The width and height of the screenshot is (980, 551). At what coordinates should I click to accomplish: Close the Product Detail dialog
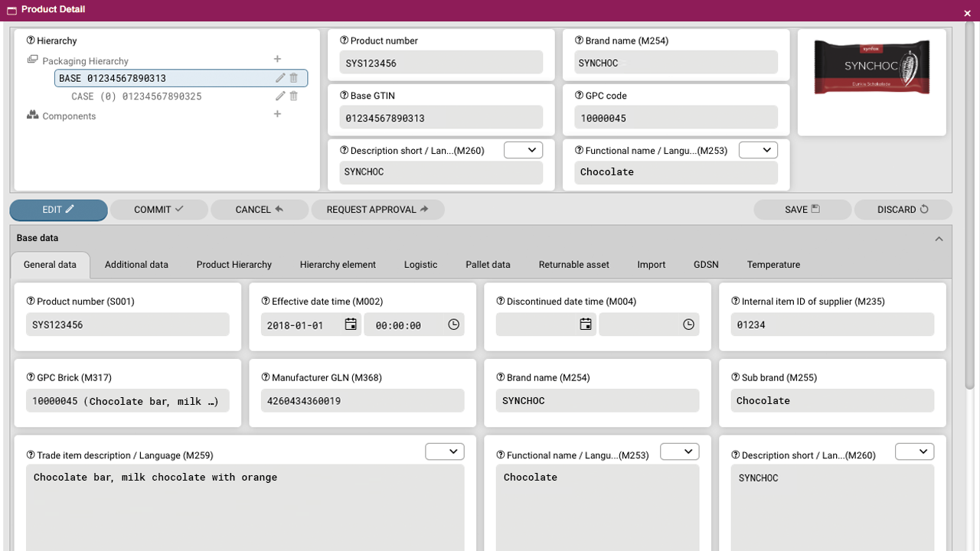[x=968, y=13]
